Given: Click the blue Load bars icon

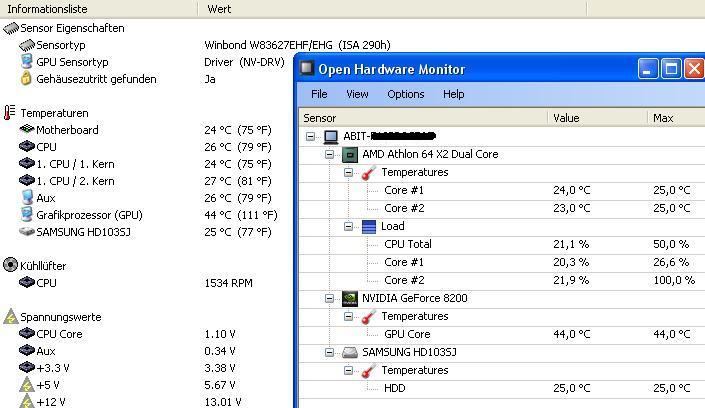Looking at the screenshot, I should pos(369,226).
